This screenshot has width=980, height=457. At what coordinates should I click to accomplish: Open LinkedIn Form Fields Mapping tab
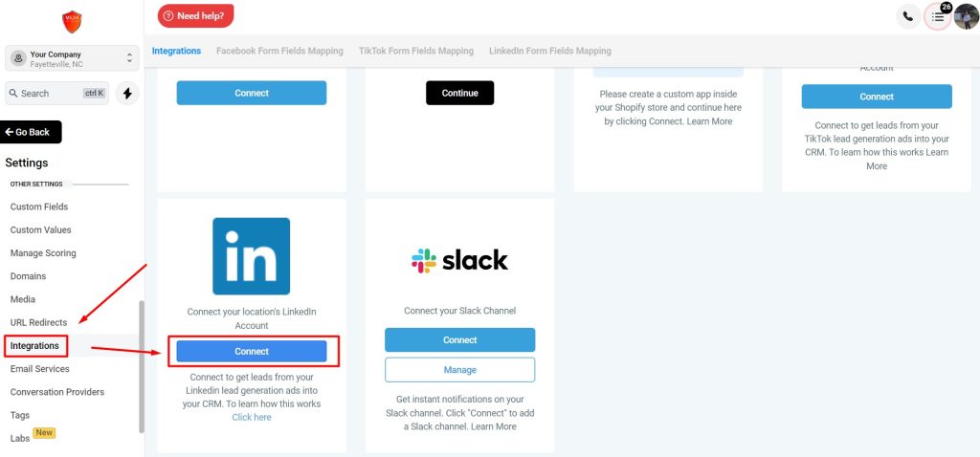(550, 51)
